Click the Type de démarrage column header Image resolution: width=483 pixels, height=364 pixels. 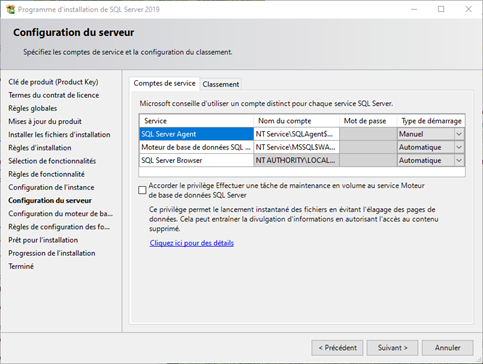[x=431, y=121]
